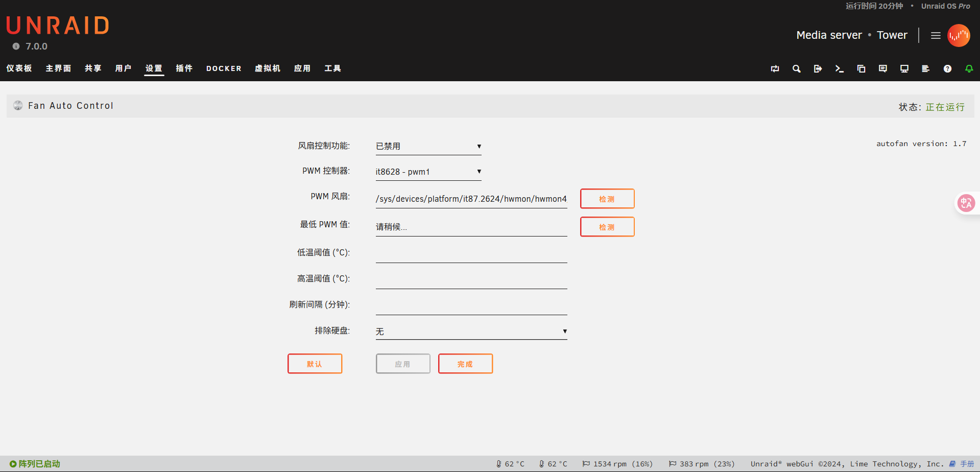Click the 最低 PWM 值 input field
This screenshot has height=472, width=980.
tap(471, 227)
